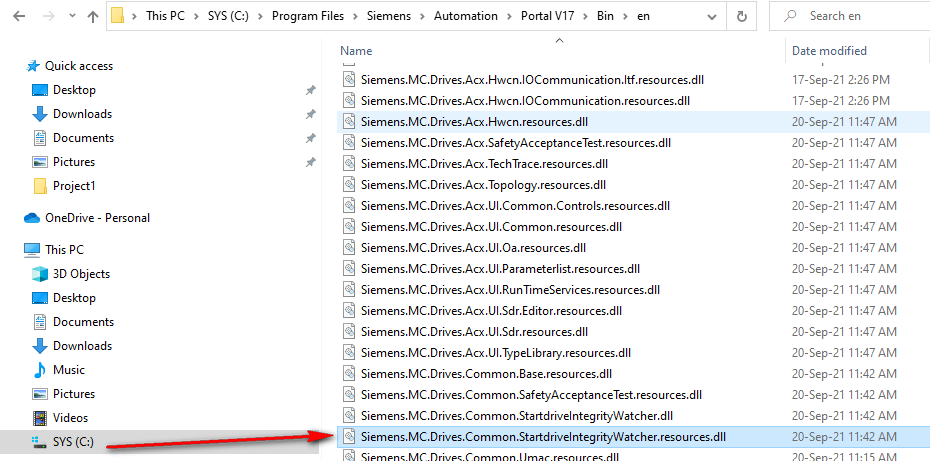
Task: Select Acx.SafetyAcceptanceTest.resources.dll file
Action: 515,143
